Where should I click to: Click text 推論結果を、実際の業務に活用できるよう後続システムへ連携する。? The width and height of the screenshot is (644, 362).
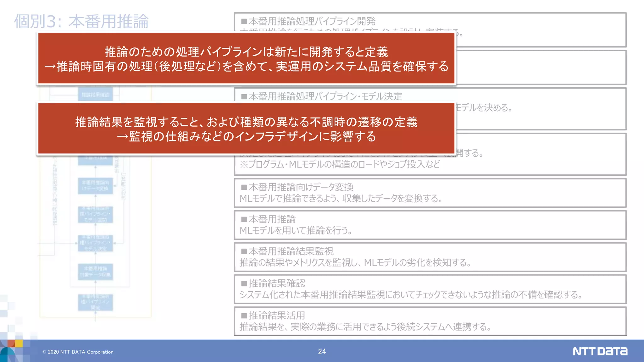tap(365, 327)
